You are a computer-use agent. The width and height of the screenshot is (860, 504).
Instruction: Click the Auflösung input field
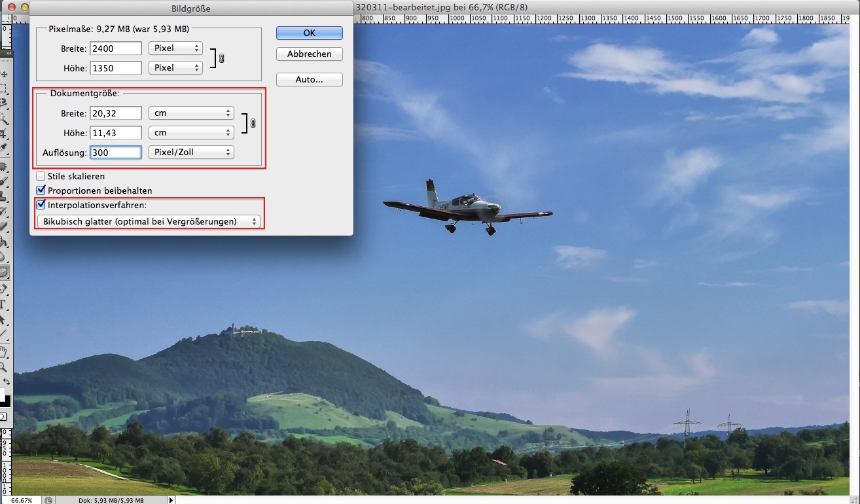pos(116,153)
